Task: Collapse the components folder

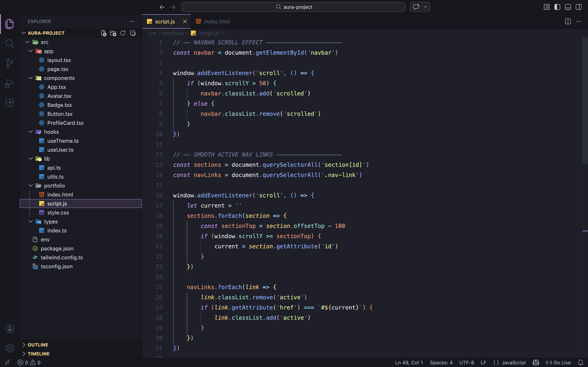Action: pos(31,78)
